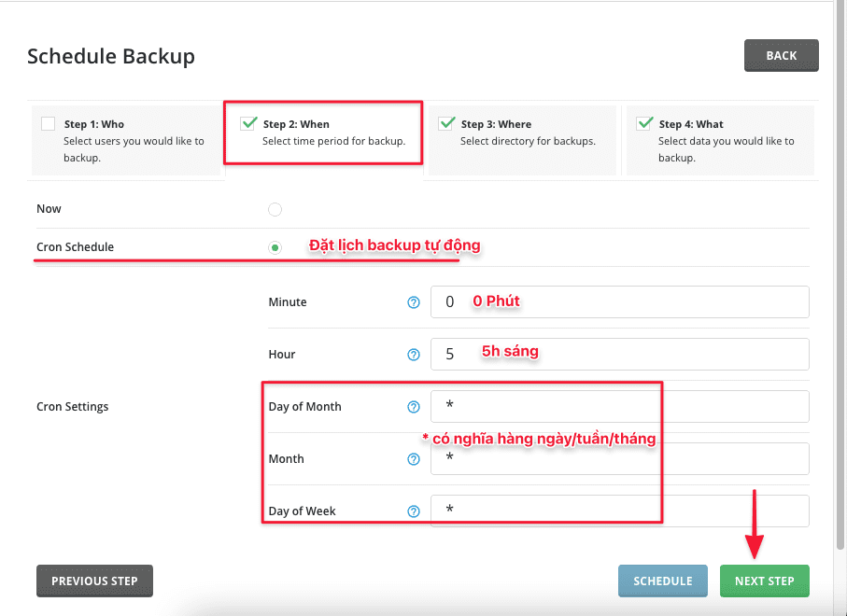Toggle the Step 4: What checkbox
This screenshot has height=616, width=847.
[x=644, y=123]
